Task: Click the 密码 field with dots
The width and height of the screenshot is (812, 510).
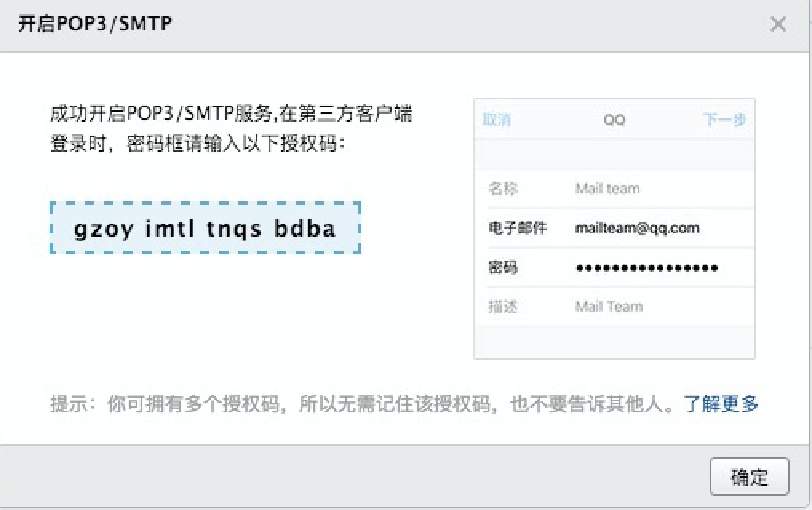Action: [x=614, y=268]
